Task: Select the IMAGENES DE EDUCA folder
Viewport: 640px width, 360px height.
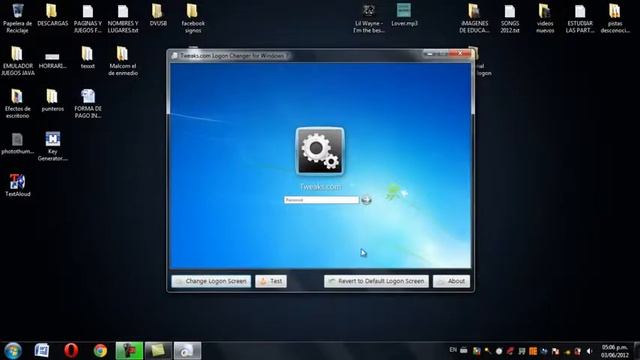Action: [474, 18]
